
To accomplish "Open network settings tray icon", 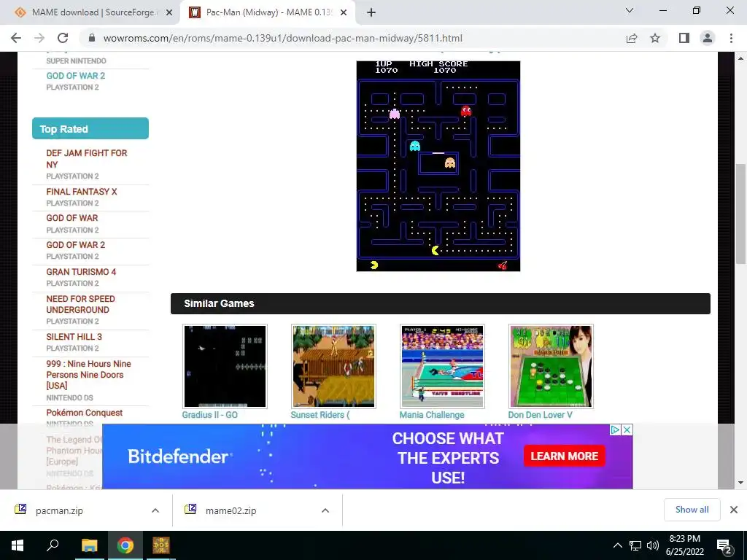I will pos(635,545).
